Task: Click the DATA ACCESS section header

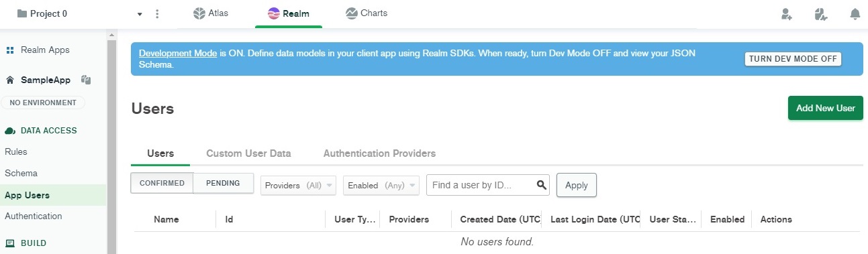Action: [x=49, y=131]
